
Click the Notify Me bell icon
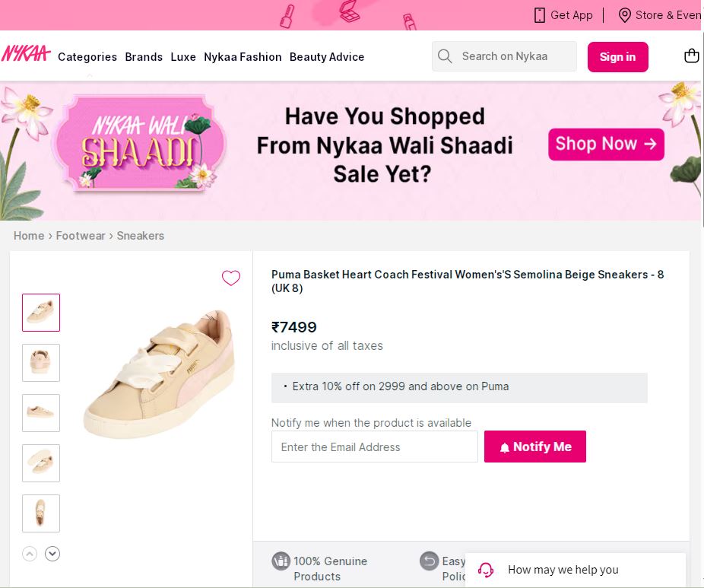[505, 447]
